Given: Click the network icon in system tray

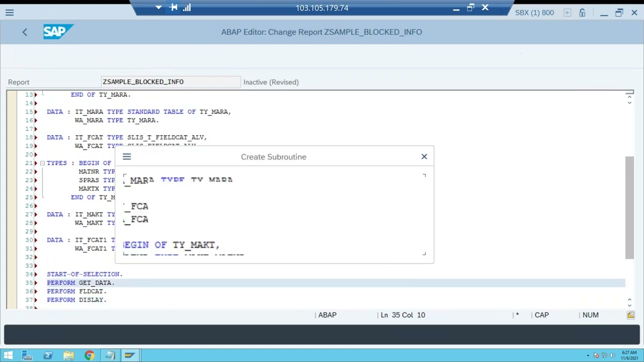Looking at the screenshot, I should click(604, 355).
